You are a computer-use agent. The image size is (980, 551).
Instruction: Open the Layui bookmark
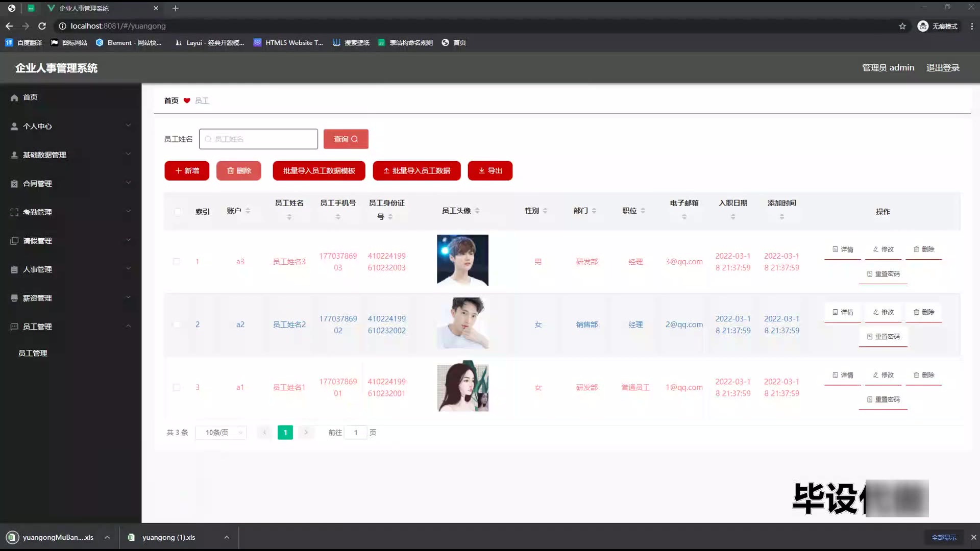click(210, 43)
